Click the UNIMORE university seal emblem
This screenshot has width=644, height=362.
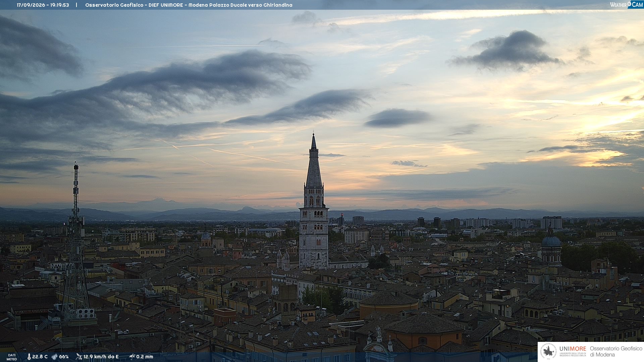[x=548, y=352]
